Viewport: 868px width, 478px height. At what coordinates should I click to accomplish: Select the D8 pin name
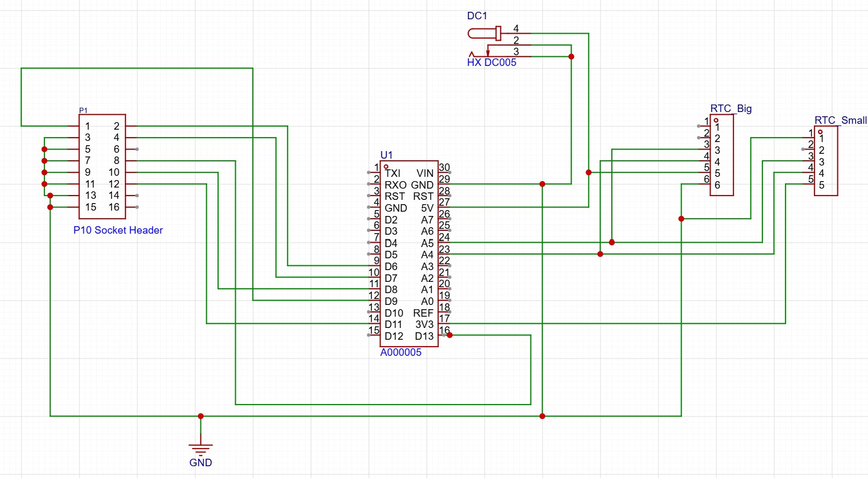pyautogui.click(x=391, y=290)
